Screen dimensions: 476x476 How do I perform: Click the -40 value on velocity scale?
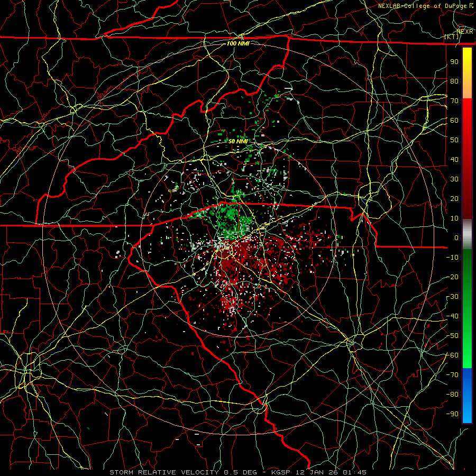coord(452,316)
